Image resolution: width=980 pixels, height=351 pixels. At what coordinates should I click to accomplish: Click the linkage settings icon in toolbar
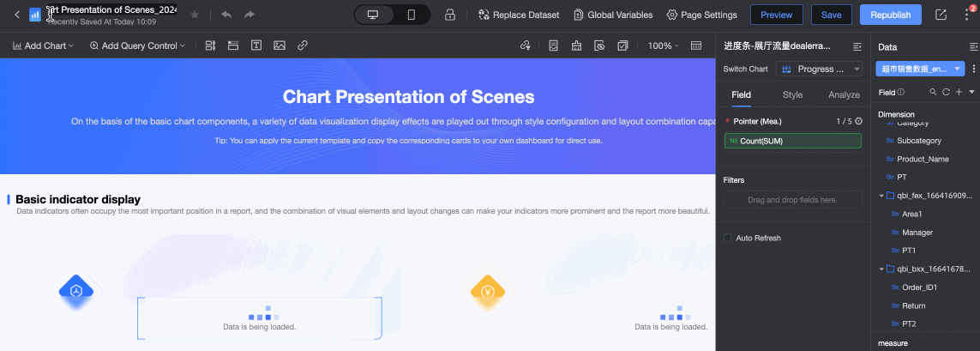click(x=525, y=45)
